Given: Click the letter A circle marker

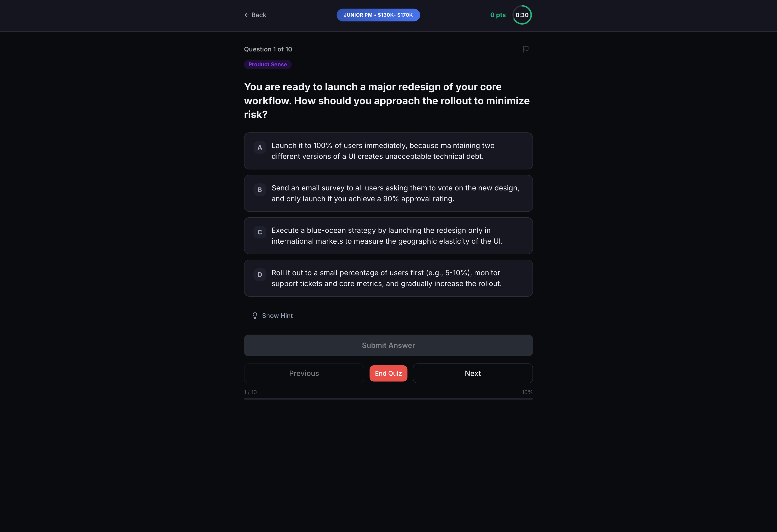Looking at the screenshot, I should [259, 147].
